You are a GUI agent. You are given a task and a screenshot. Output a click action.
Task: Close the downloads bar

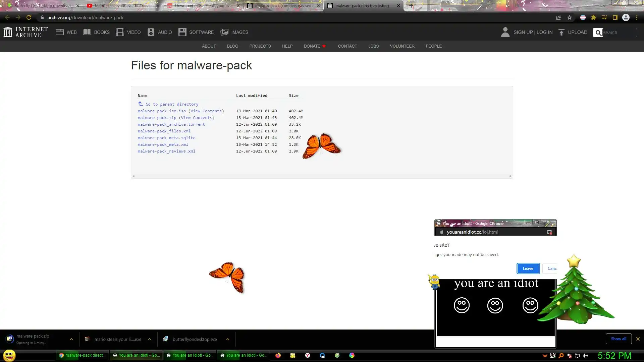(x=638, y=339)
